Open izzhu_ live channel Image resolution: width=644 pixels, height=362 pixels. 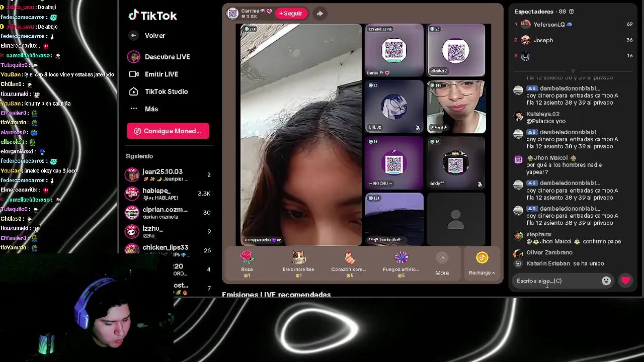pyautogui.click(x=168, y=231)
